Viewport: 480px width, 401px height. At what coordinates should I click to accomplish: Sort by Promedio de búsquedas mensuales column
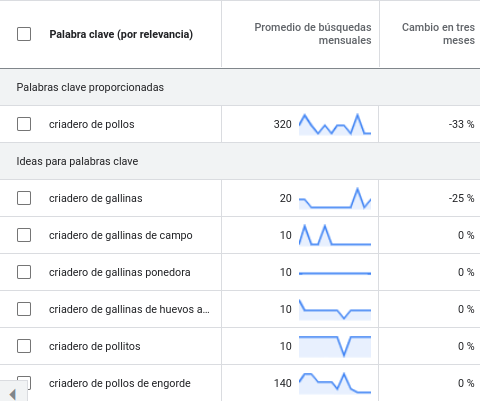point(313,34)
